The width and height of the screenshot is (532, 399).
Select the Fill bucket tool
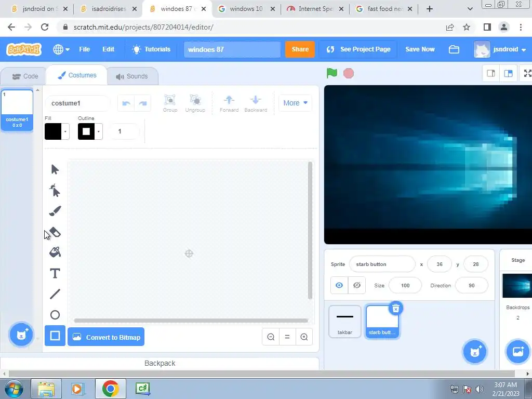pos(55,252)
